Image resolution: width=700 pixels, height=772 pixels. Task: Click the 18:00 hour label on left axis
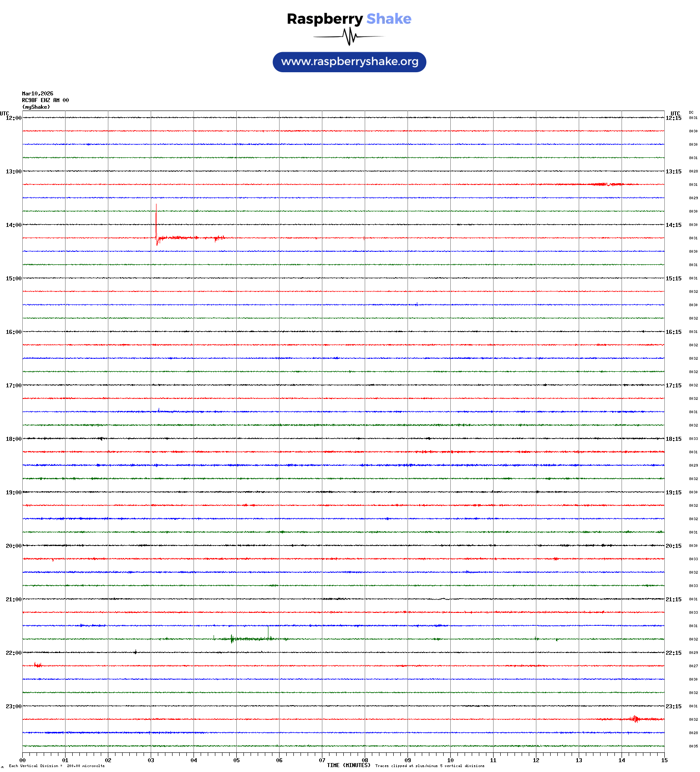(13, 439)
